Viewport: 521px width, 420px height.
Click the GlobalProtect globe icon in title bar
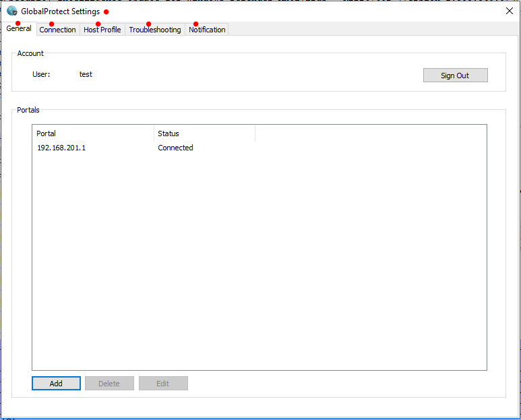[12, 11]
